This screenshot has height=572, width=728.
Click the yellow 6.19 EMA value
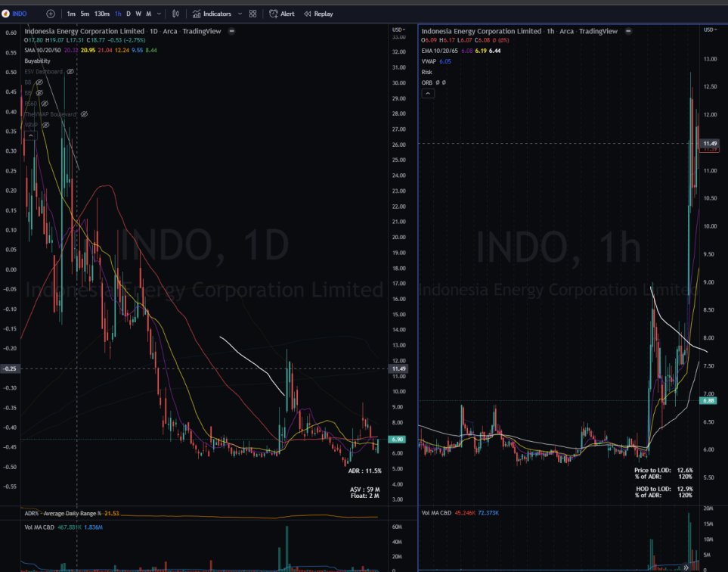click(x=481, y=51)
